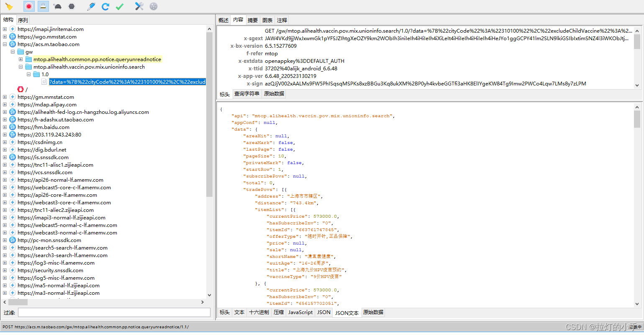Click the blue repeat request icon
Viewport: 644px width, 335px height.
tap(105, 6)
